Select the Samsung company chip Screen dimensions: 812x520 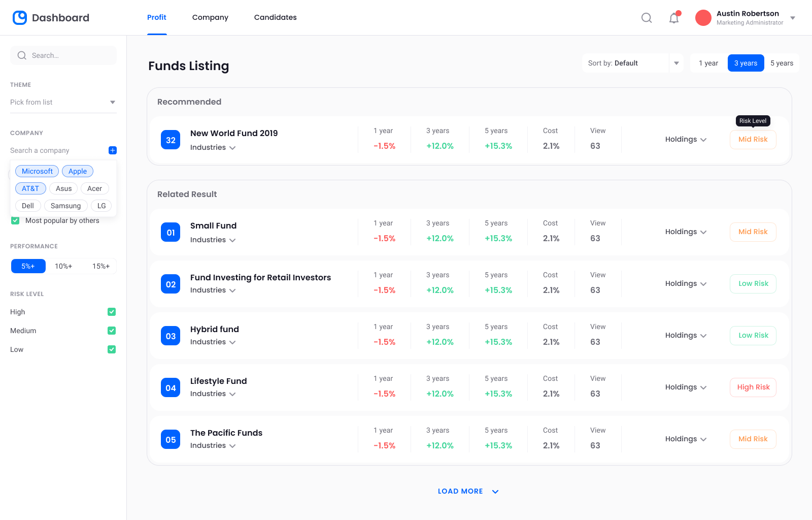pyautogui.click(x=65, y=206)
